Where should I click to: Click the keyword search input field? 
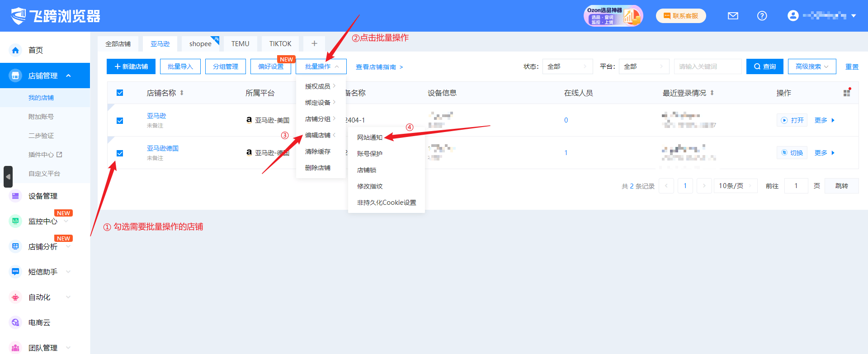[x=707, y=66]
